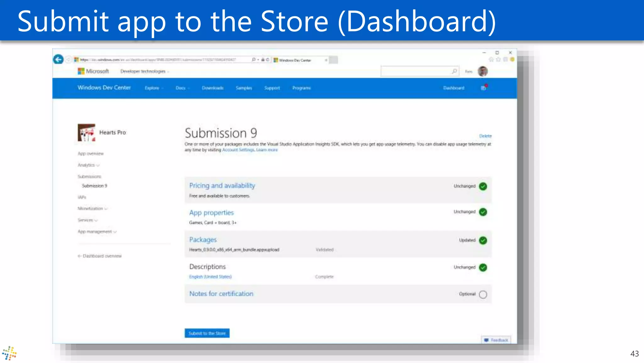This screenshot has width=644, height=363.
Task: Click the browser home icon
Action: (491, 60)
